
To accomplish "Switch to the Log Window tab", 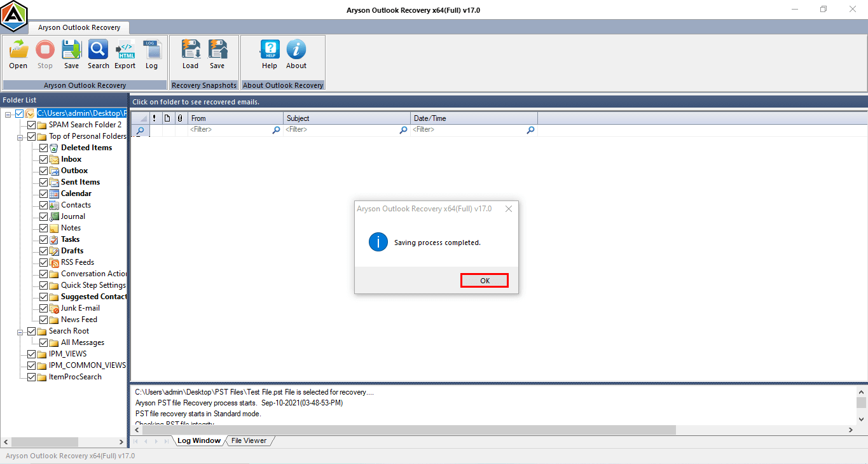I will point(199,440).
